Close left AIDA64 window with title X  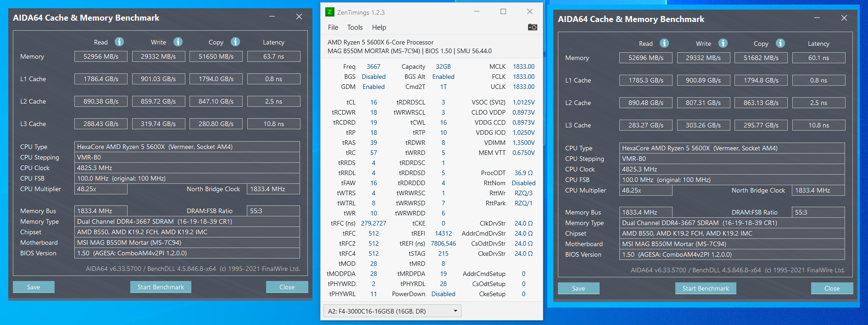click(299, 17)
